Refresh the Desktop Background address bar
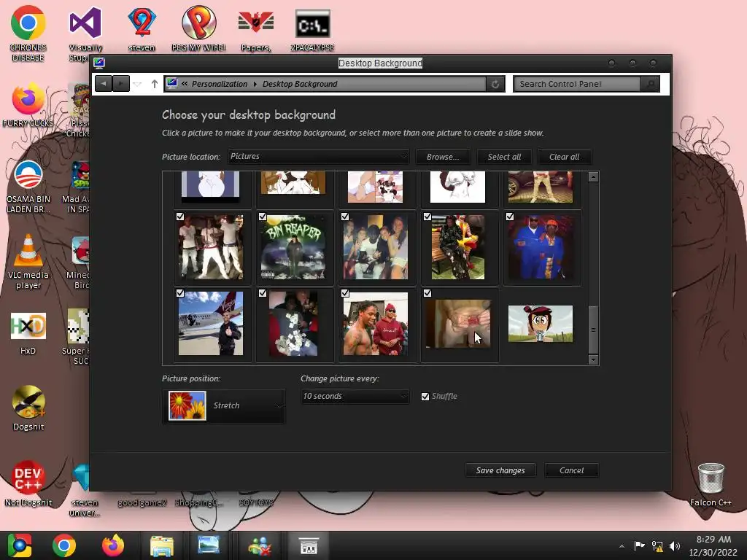Viewport: 747px width, 560px height. pos(495,84)
